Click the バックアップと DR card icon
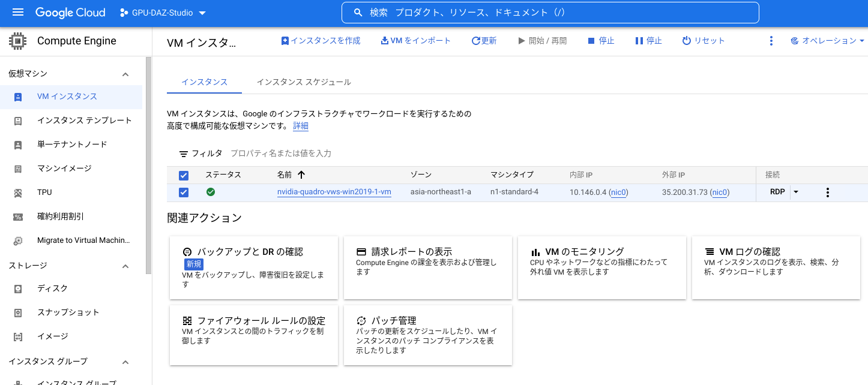 point(187,252)
